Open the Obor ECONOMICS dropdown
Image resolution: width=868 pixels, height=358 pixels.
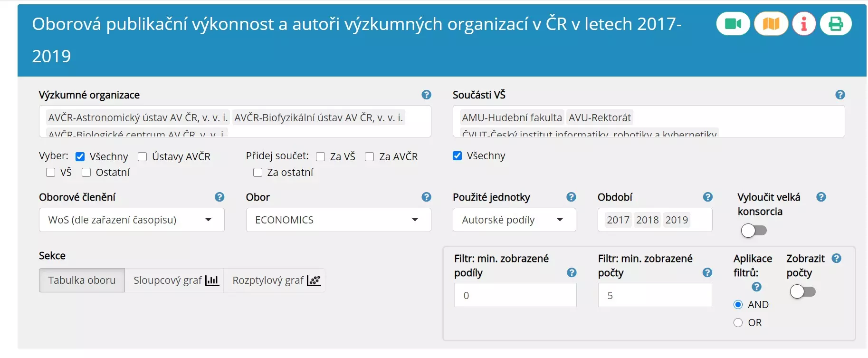[x=338, y=220]
